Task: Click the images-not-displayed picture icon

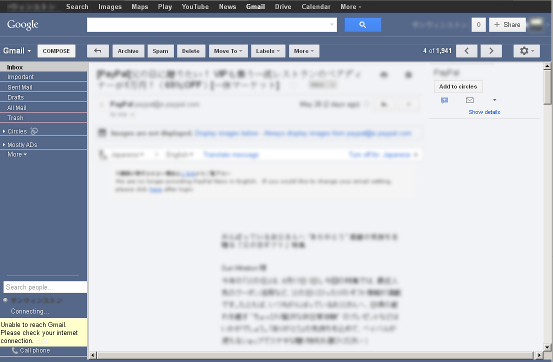Action: coord(102,133)
